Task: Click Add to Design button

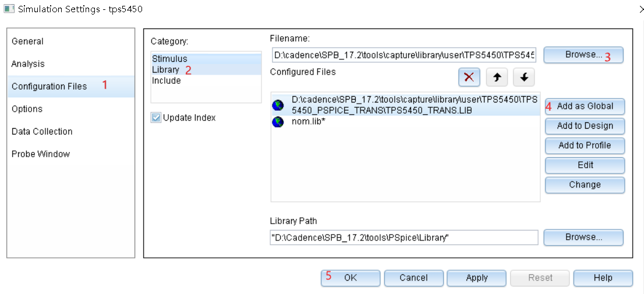Action: tap(585, 126)
